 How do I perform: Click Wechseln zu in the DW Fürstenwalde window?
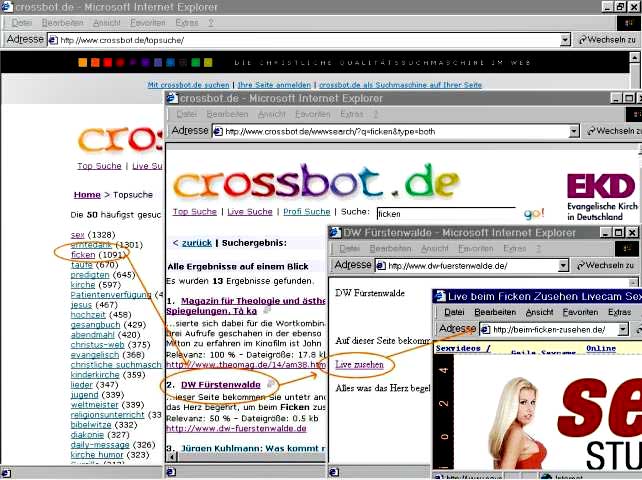(606, 265)
